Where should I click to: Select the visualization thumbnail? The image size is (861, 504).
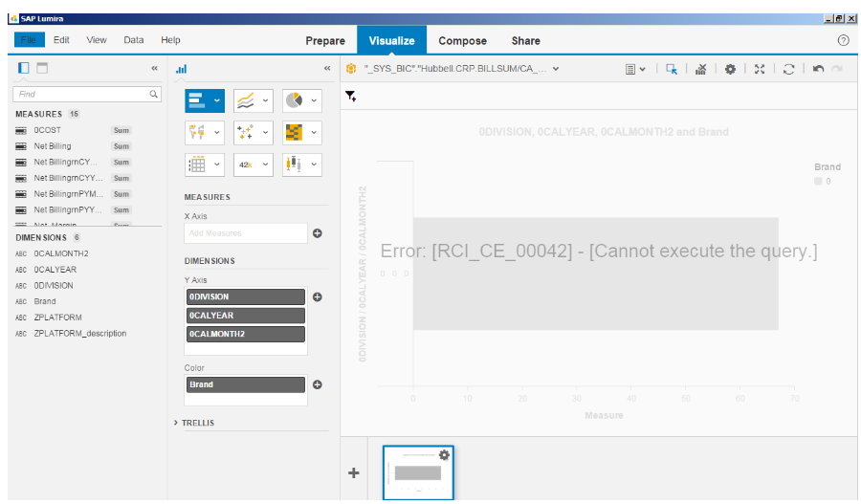pyautogui.click(x=418, y=472)
